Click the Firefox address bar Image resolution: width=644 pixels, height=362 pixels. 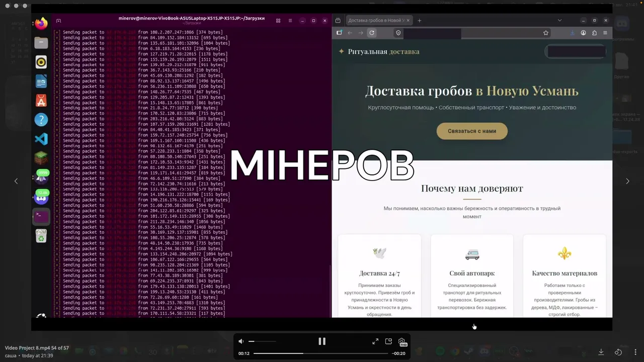coord(472,33)
